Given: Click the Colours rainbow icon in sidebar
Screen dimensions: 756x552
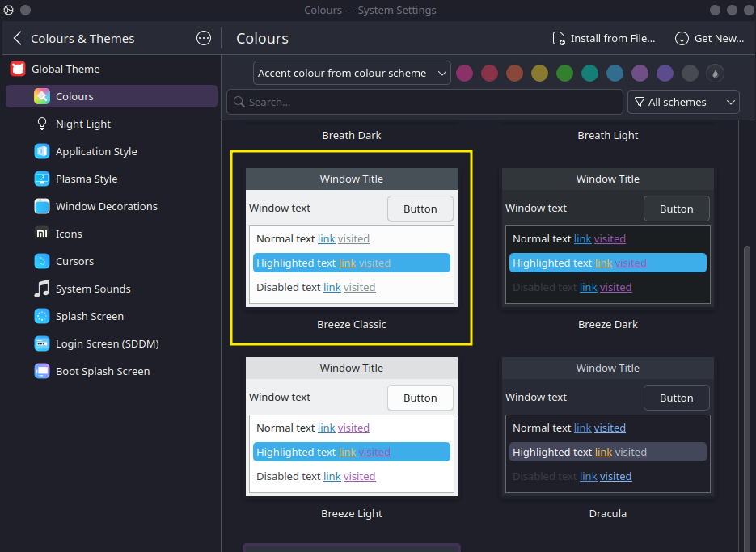Looking at the screenshot, I should pyautogui.click(x=42, y=96).
